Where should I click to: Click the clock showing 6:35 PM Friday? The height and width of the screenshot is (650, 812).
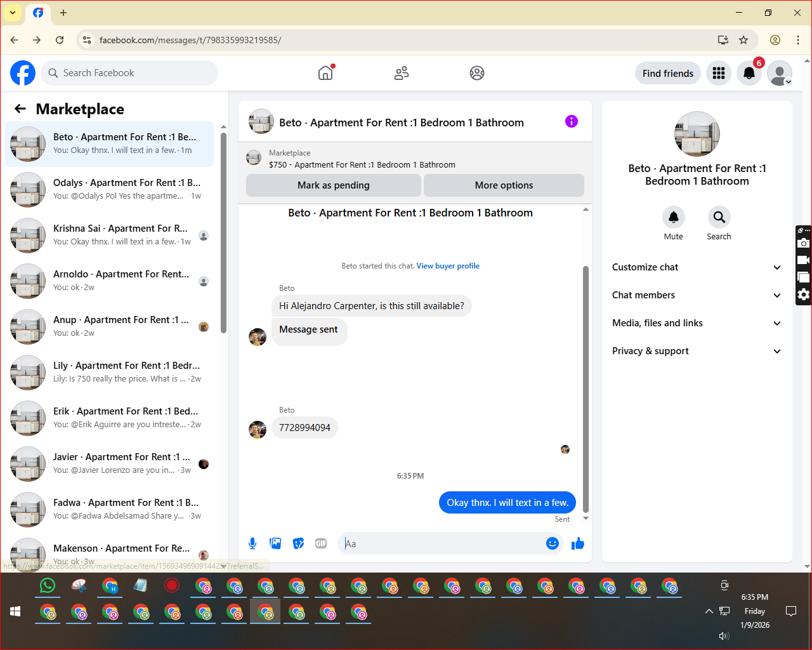pos(755,611)
